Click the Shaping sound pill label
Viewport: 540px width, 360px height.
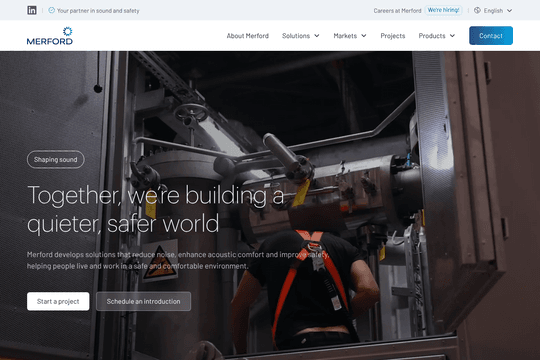[x=55, y=160]
